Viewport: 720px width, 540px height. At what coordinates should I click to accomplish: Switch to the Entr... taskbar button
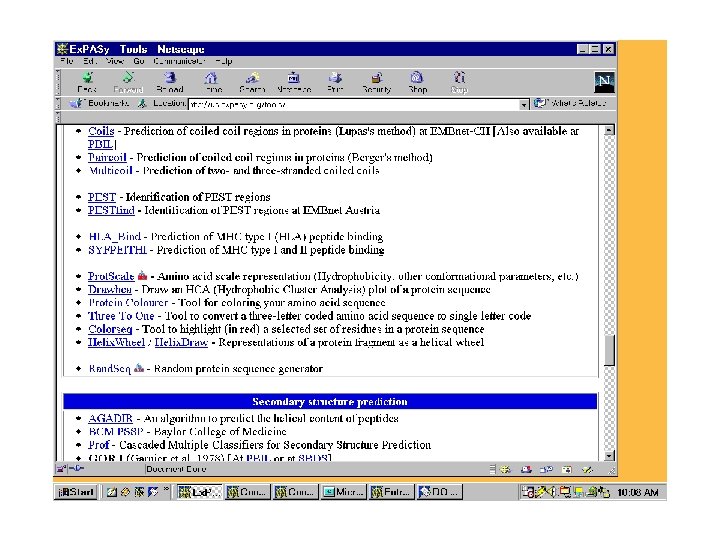point(392,492)
